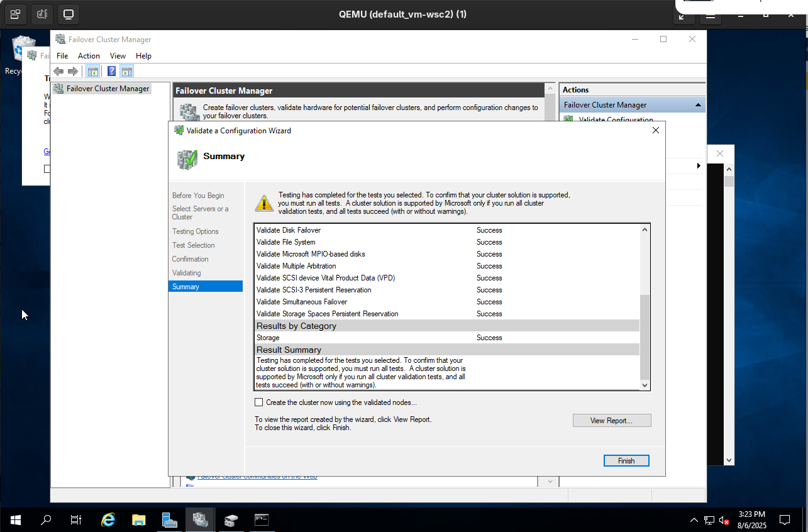Click the Validate Simultaneous Failover row

pyautogui.click(x=447, y=302)
